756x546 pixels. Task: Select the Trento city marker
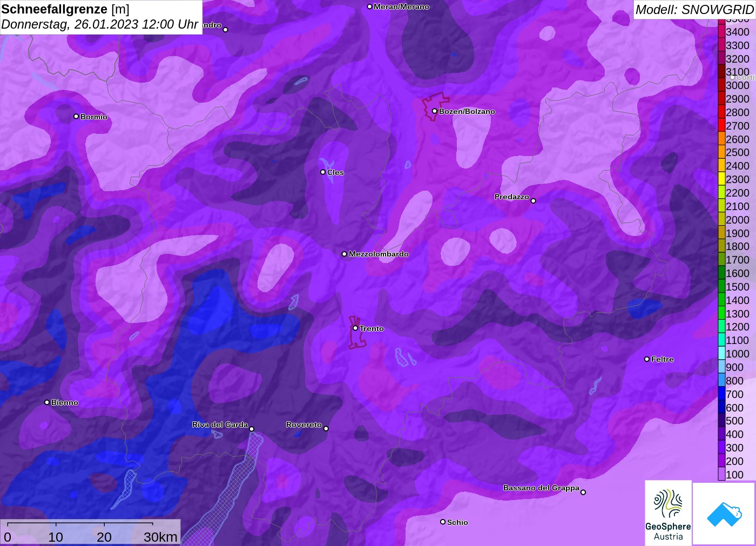[355, 328]
